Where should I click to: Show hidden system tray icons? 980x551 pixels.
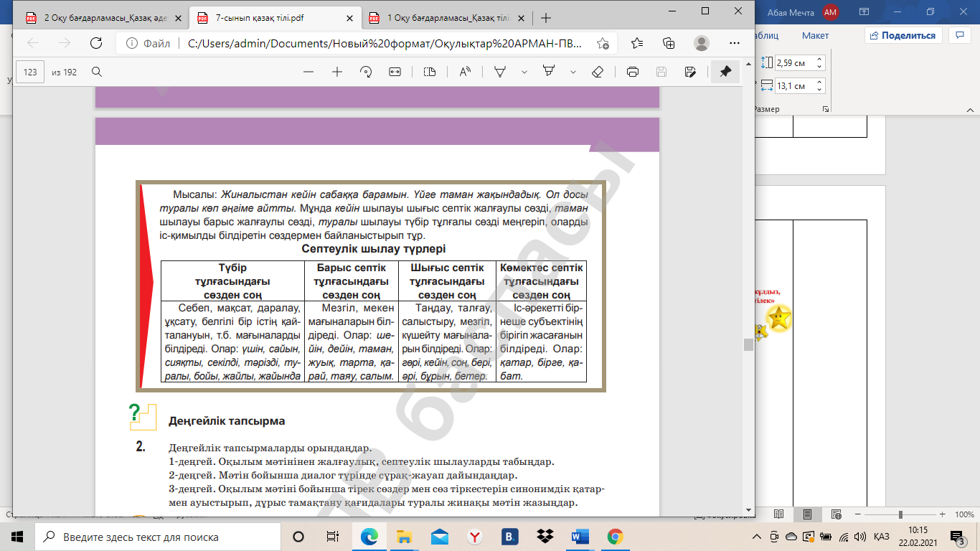[756, 537]
